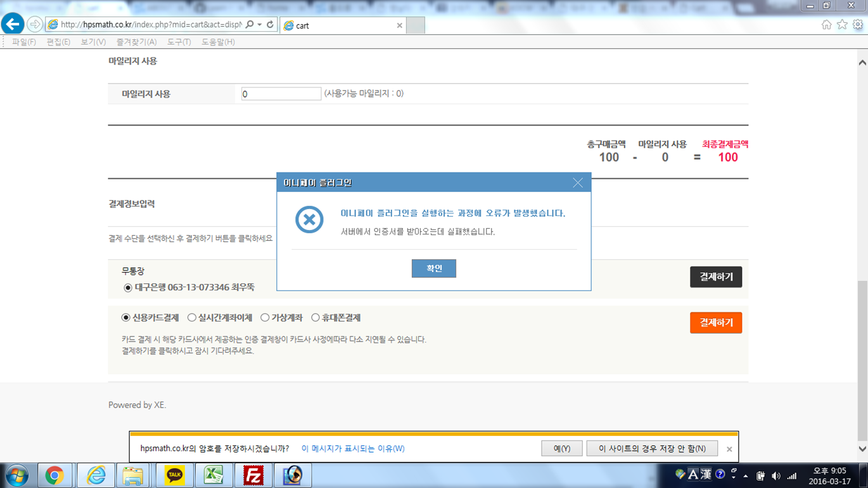This screenshot has height=488, width=868.
Task: Open KakaoTalk from the taskbar
Action: pos(173,475)
